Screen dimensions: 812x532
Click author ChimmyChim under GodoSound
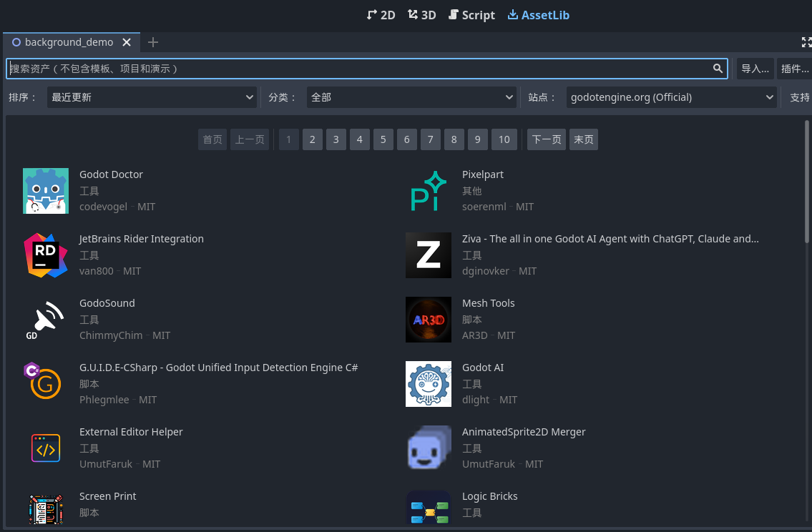click(x=111, y=335)
